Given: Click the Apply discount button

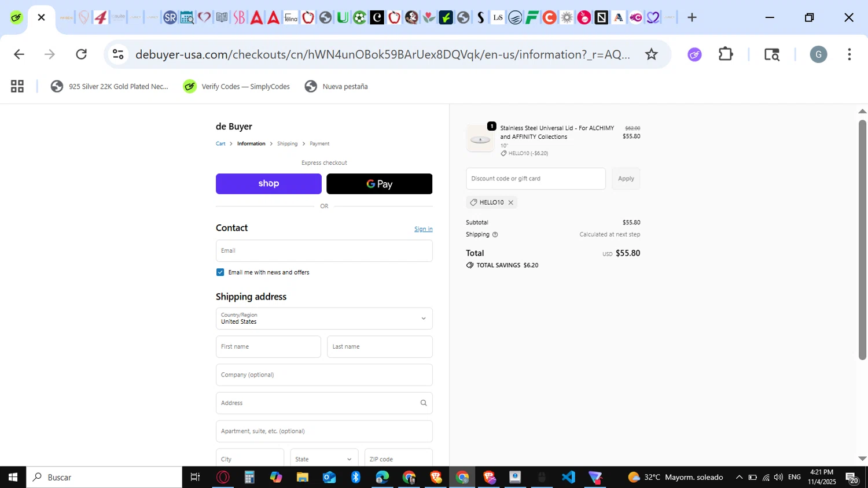Looking at the screenshot, I should (626, 179).
